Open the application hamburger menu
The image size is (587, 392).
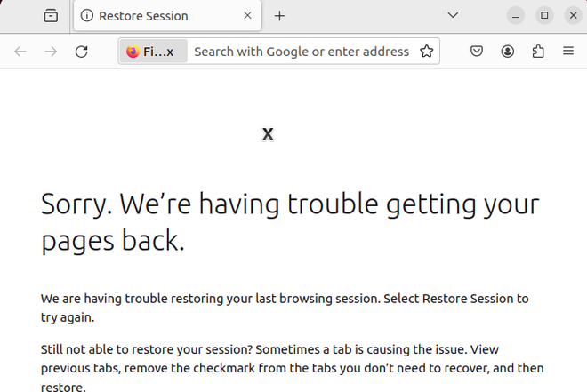point(567,52)
